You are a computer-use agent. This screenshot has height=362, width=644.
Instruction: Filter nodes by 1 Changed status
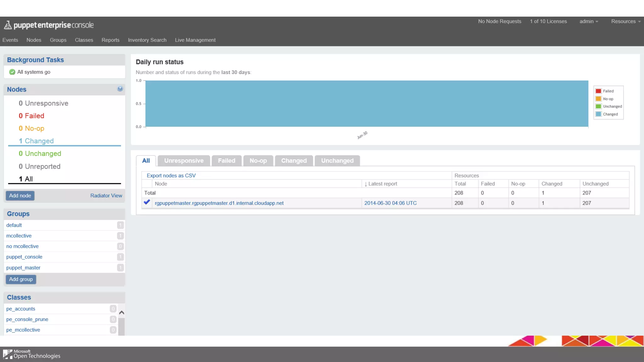(36, 141)
